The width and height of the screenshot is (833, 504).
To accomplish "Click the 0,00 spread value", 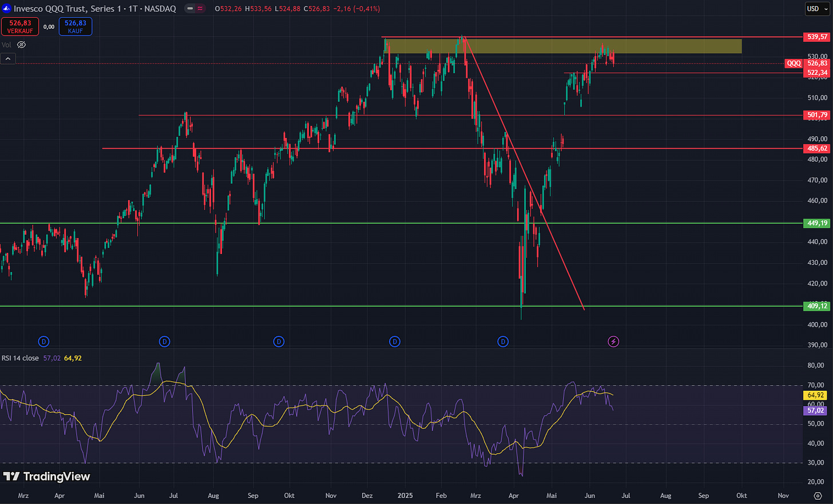I will click(x=49, y=26).
